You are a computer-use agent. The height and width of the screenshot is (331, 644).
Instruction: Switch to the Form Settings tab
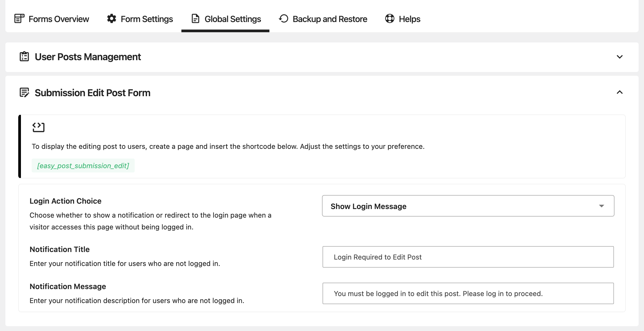140,19
